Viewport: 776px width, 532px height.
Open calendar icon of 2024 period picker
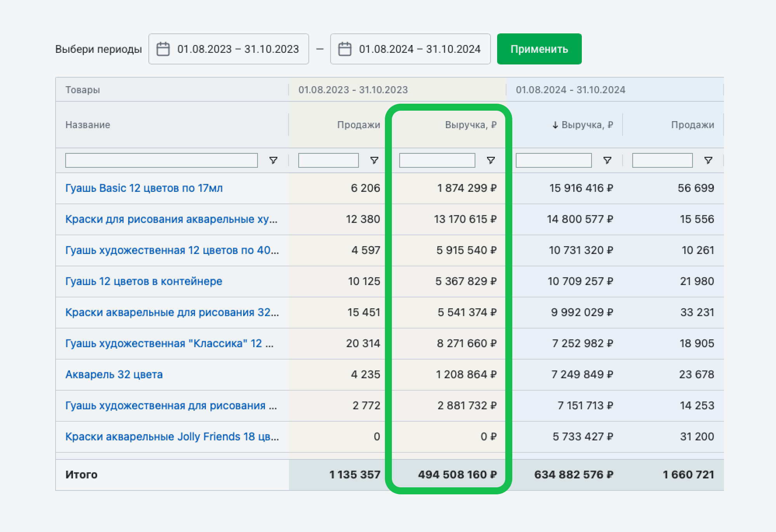pos(345,49)
